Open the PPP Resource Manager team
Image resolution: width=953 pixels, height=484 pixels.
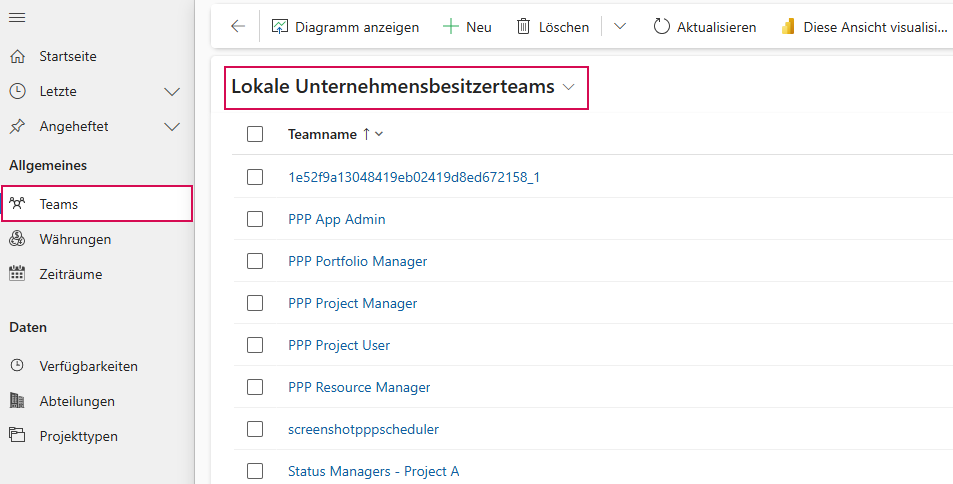click(x=359, y=387)
